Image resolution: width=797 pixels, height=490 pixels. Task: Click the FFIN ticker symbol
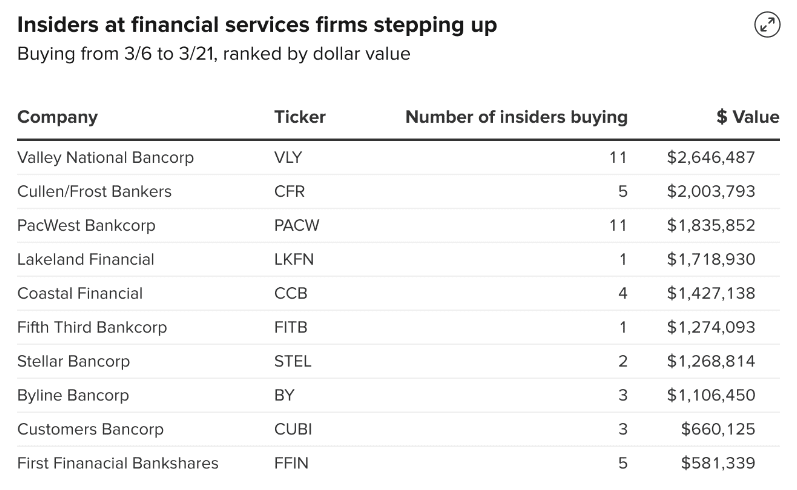(290, 464)
